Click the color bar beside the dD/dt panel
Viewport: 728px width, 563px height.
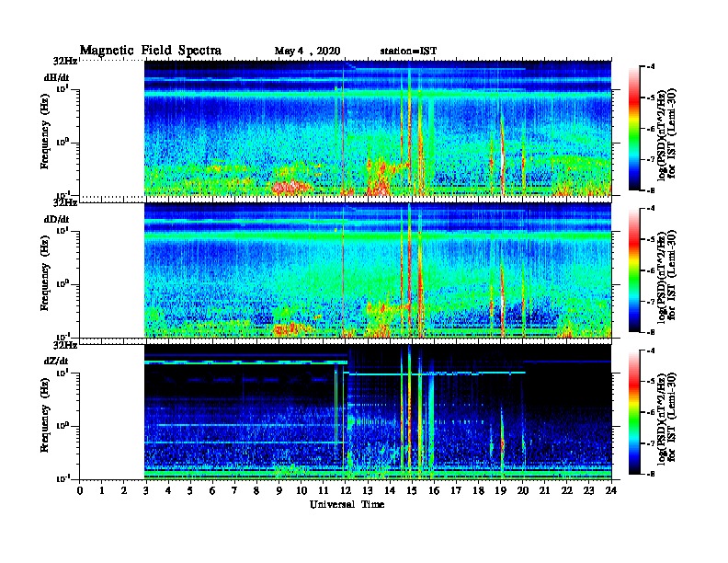(634, 270)
